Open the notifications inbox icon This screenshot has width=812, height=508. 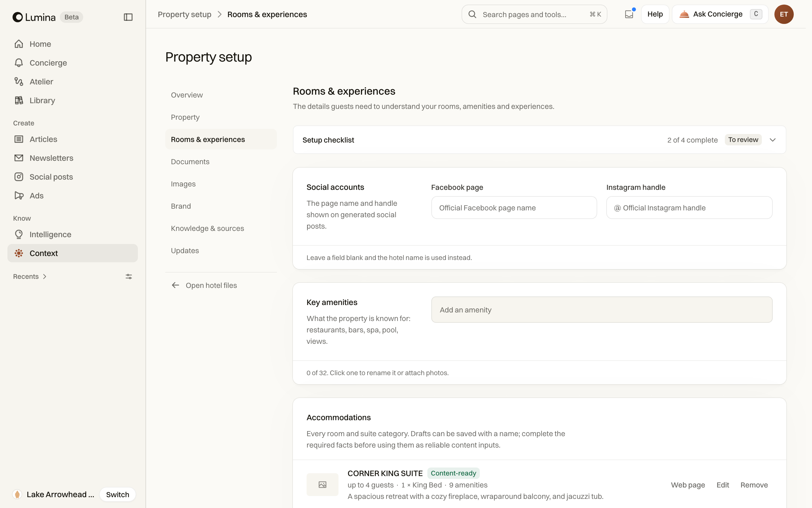tap(629, 14)
